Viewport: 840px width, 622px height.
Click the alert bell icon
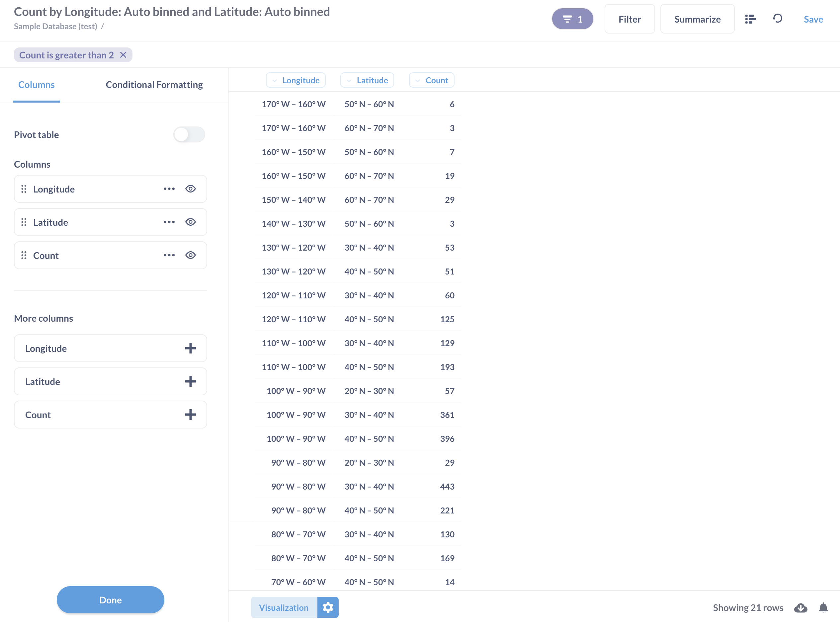tap(823, 608)
